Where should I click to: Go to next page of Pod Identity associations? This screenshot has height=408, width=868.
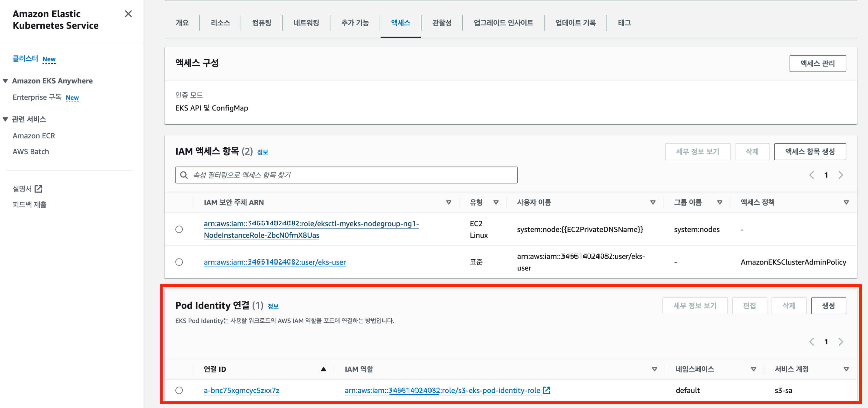click(841, 342)
